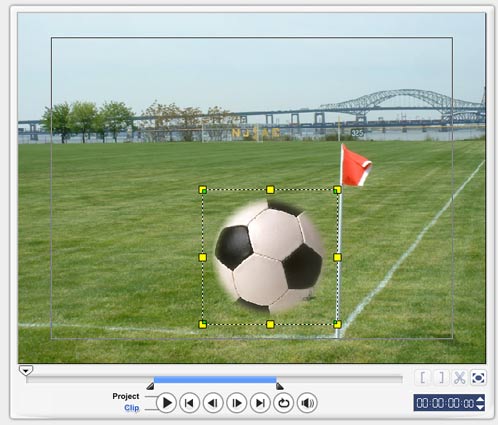Viewport: 498px width, 425px height.
Task: Click the bottom-center overlay resize handle
Action: (x=270, y=324)
